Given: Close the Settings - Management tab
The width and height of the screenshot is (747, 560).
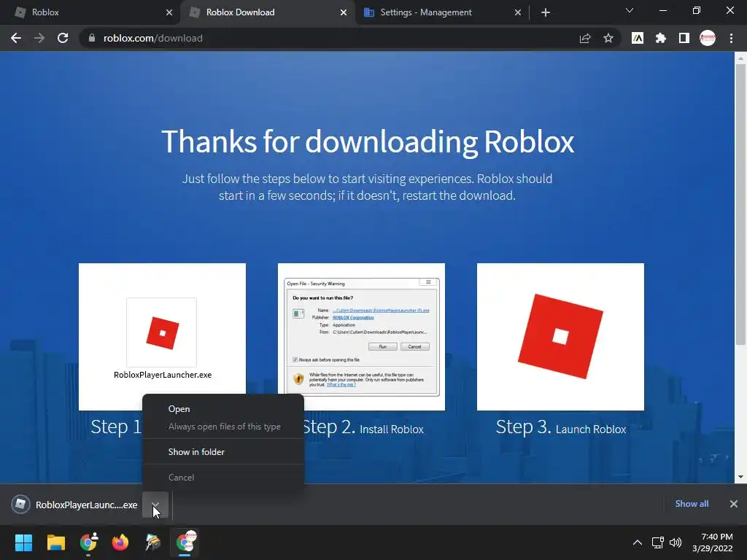Looking at the screenshot, I should pyautogui.click(x=518, y=12).
